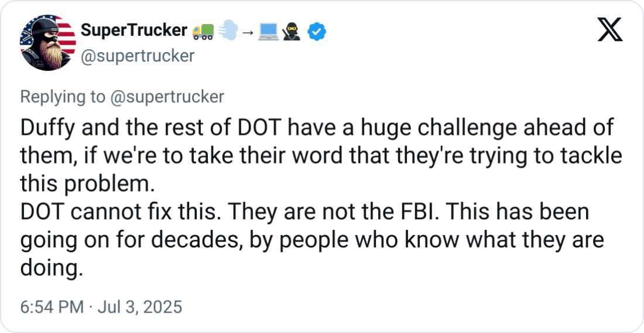Click the @supertrucker handle under the name

(x=136, y=56)
